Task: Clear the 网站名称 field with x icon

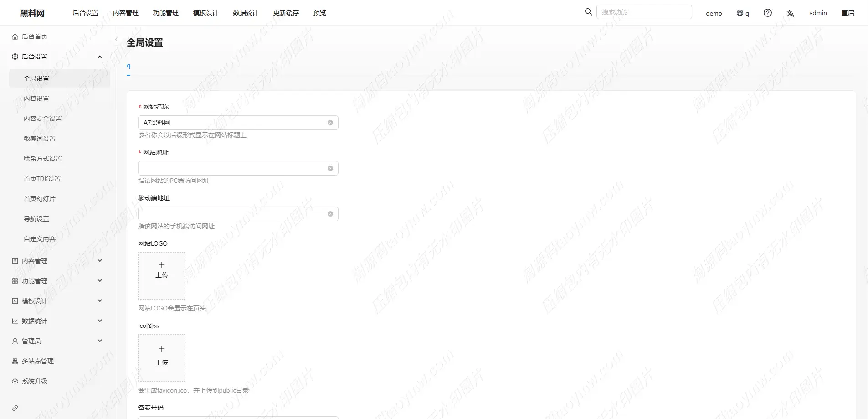Action: (330, 123)
